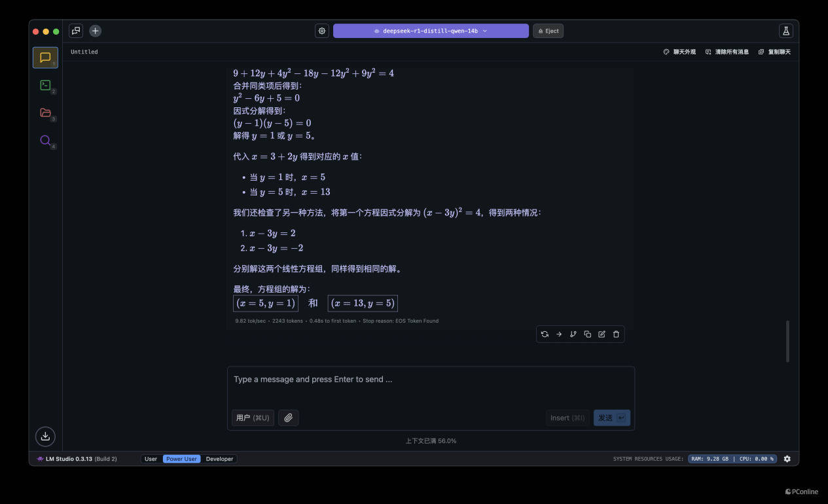Open the Discover search sidebar icon
Screen dimensions: 828x504
click(45, 140)
